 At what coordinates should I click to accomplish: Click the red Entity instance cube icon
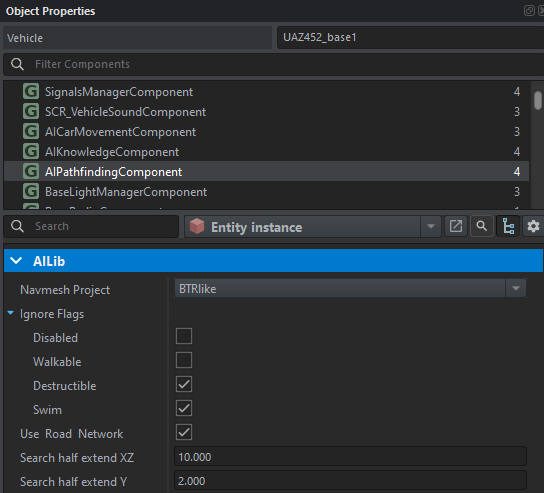click(197, 227)
